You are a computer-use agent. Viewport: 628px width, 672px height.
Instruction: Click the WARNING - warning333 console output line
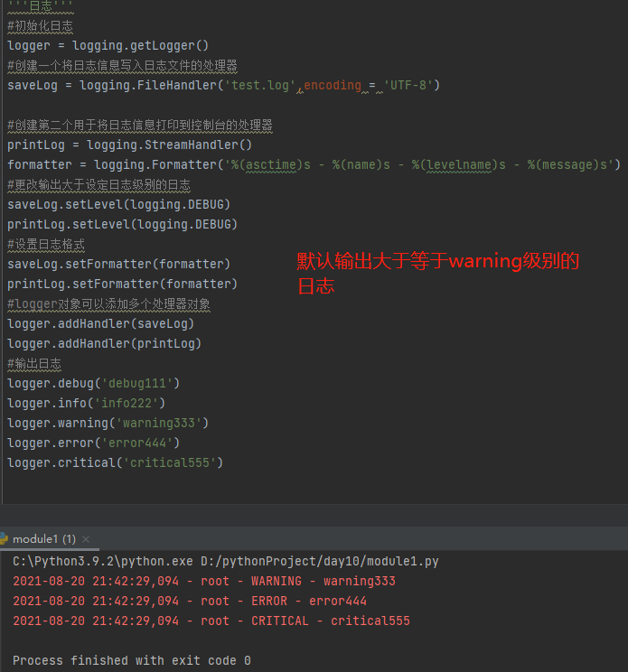click(x=204, y=581)
